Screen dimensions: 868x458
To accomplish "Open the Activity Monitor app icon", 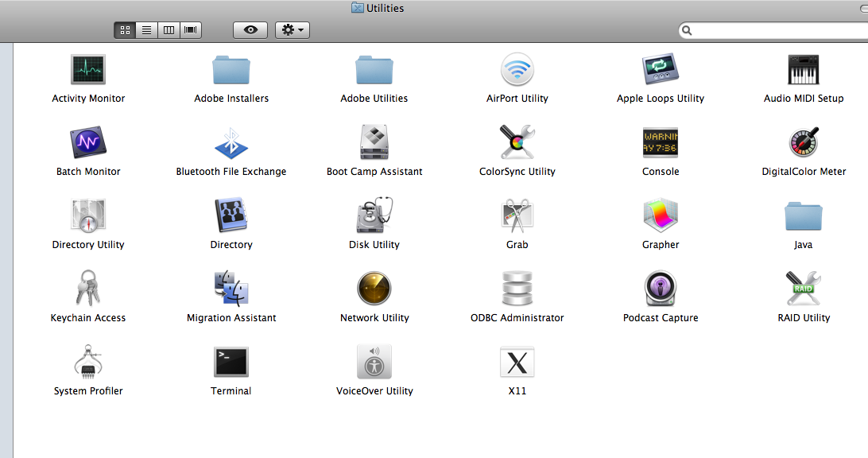I will tap(88, 70).
